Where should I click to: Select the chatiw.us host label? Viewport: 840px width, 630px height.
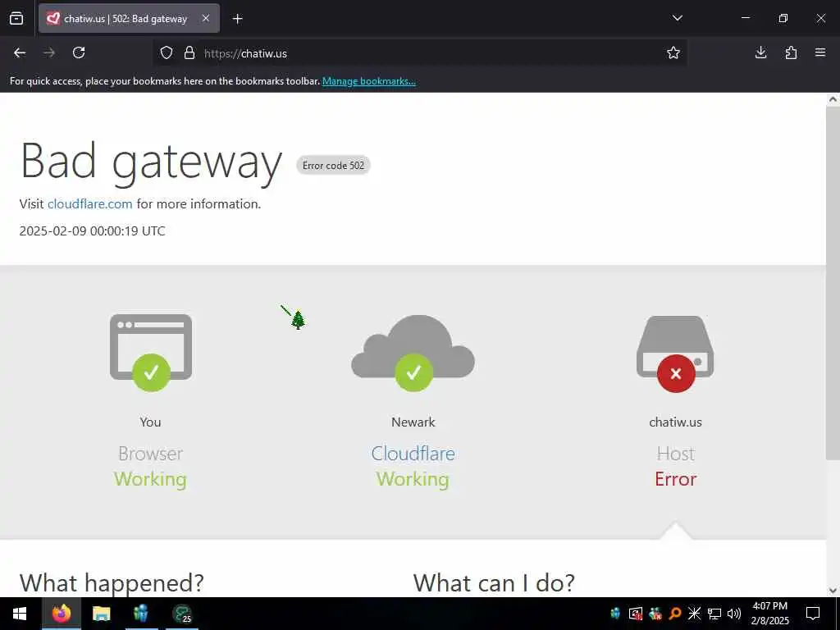676,422
